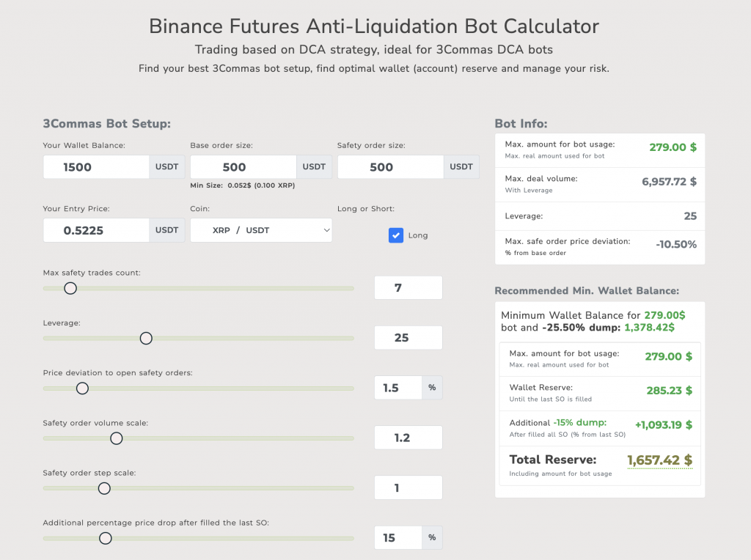Click the Min Size 0.052$ (0.100 XRP) text
Viewport: 751px width, 560px height.
pos(242,185)
